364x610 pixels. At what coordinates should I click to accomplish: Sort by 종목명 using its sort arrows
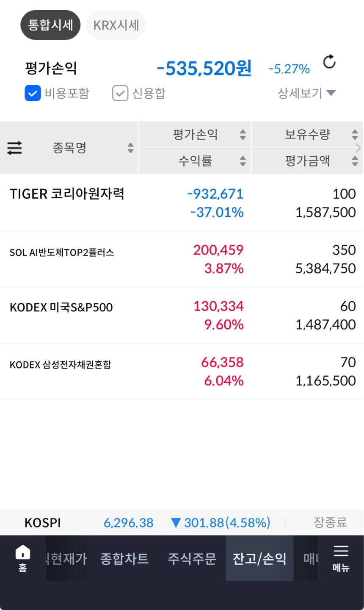130,148
